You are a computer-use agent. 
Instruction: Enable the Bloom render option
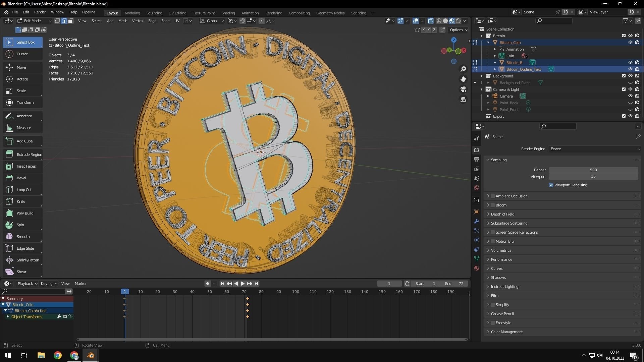click(493, 205)
